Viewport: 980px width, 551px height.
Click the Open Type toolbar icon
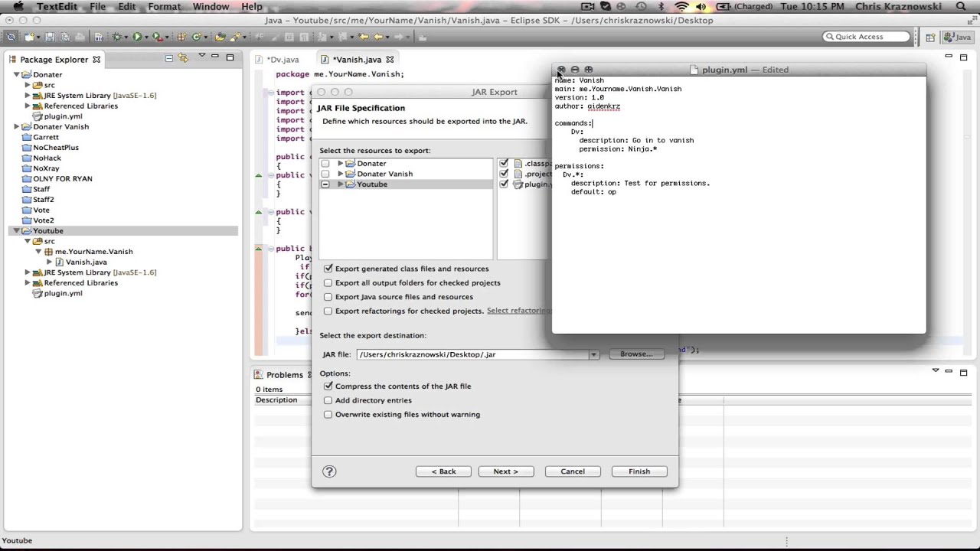(220, 37)
